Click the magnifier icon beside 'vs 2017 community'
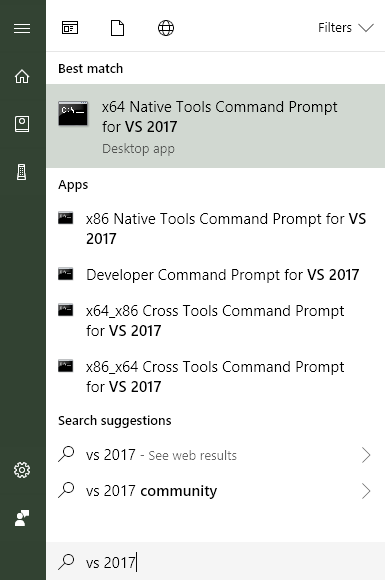Viewport: 385px width, 580px height. 66,490
